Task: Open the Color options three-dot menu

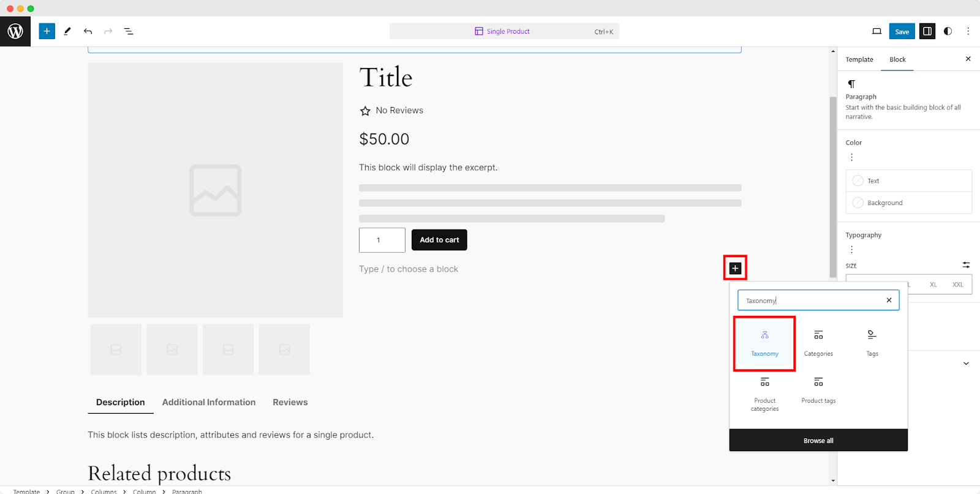Action: point(851,157)
